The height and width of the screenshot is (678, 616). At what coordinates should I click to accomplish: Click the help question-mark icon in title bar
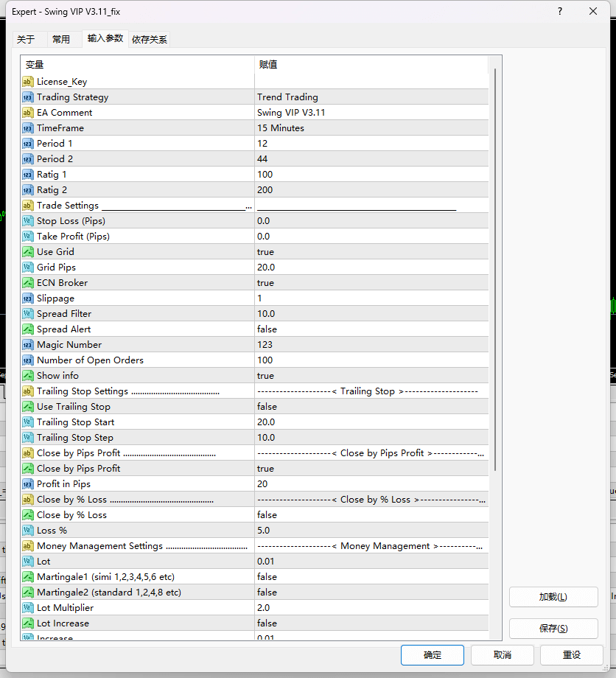pyautogui.click(x=559, y=11)
